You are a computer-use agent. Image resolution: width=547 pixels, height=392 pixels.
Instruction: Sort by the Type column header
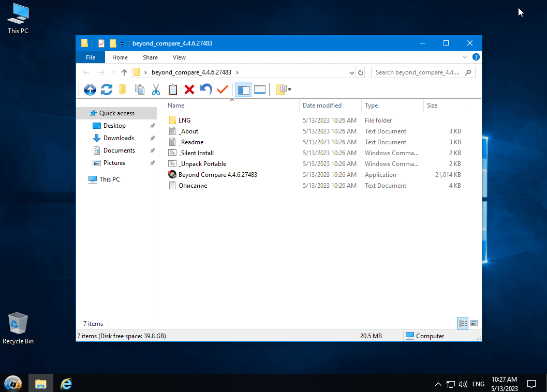click(x=392, y=105)
